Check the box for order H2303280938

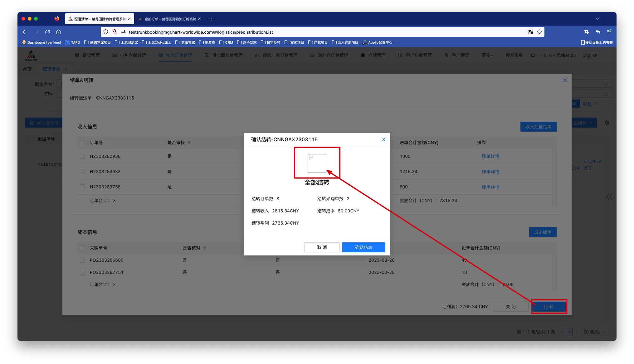(x=82, y=156)
